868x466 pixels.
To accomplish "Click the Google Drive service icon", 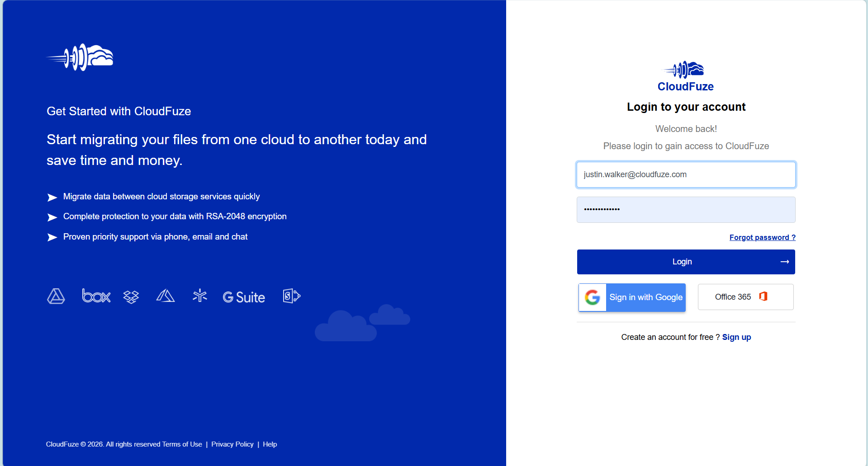I will pos(56,297).
